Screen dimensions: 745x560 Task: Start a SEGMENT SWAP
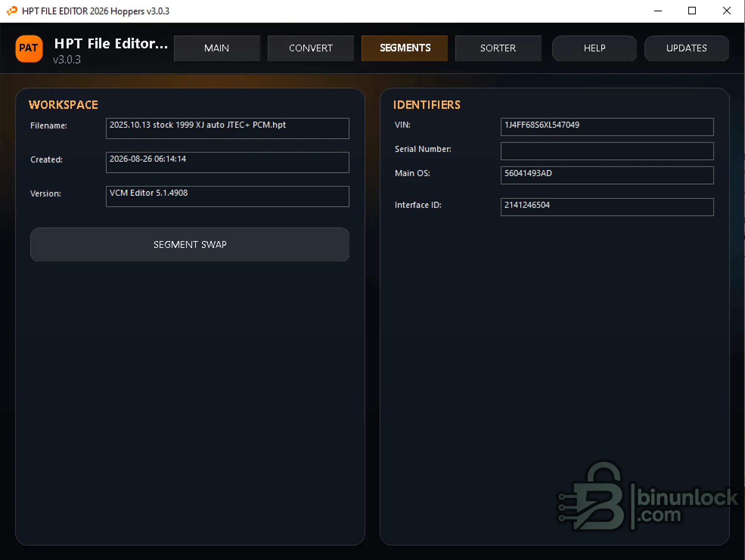point(190,244)
